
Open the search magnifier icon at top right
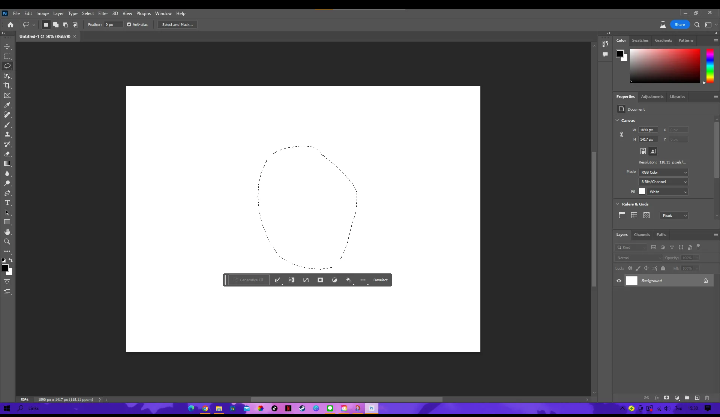click(697, 25)
